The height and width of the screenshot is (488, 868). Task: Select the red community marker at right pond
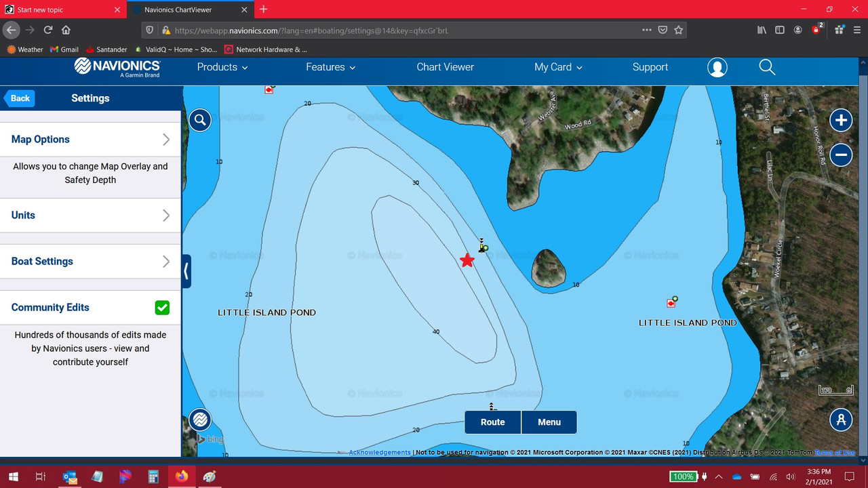pyautogui.click(x=671, y=302)
